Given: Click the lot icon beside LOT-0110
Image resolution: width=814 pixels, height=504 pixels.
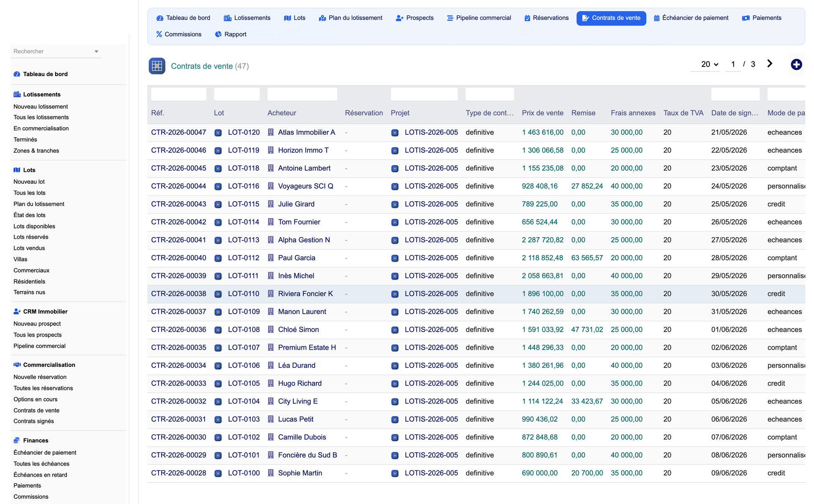Looking at the screenshot, I should click(218, 294).
